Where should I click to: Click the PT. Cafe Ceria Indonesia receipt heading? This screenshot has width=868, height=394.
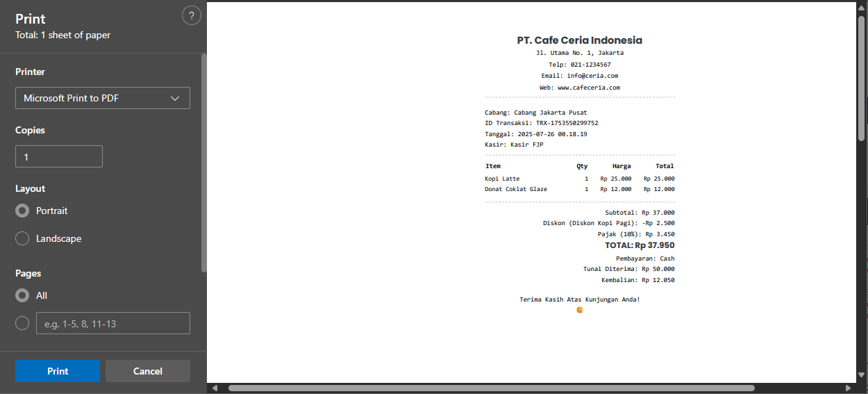tap(579, 40)
